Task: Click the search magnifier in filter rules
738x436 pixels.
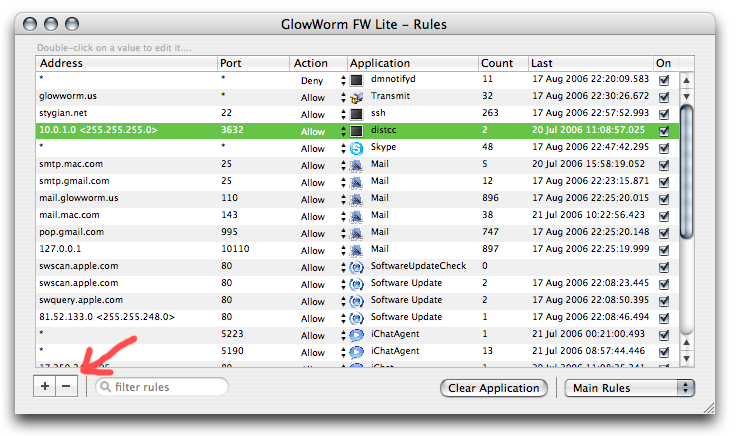Action: tap(106, 387)
